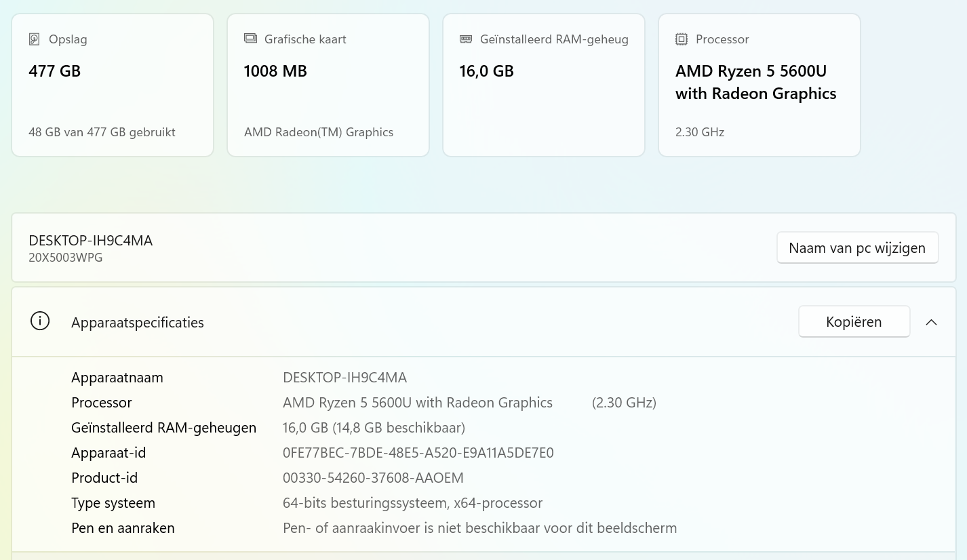Select the Apparaatspecificaties header title
The width and height of the screenshot is (967, 560).
[138, 323]
